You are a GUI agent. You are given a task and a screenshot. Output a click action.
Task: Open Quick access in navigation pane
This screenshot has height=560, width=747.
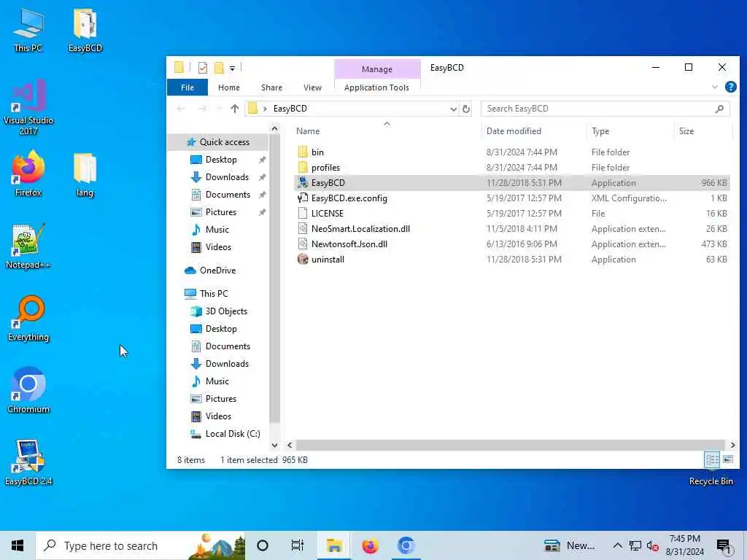[218, 142]
